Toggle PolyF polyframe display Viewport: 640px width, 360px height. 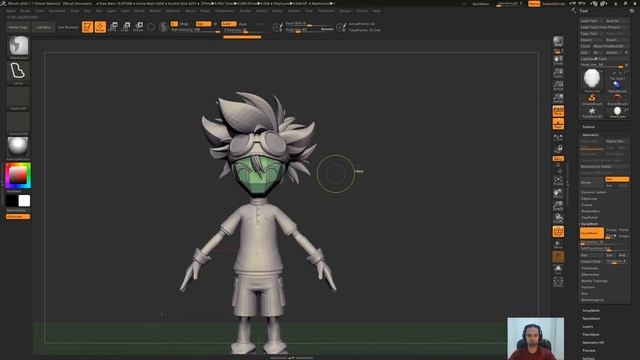(558, 231)
